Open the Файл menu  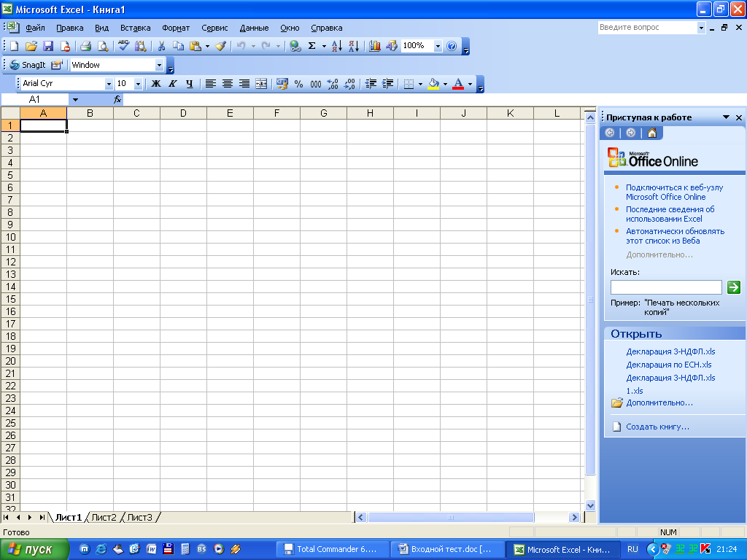(x=35, y=28)
